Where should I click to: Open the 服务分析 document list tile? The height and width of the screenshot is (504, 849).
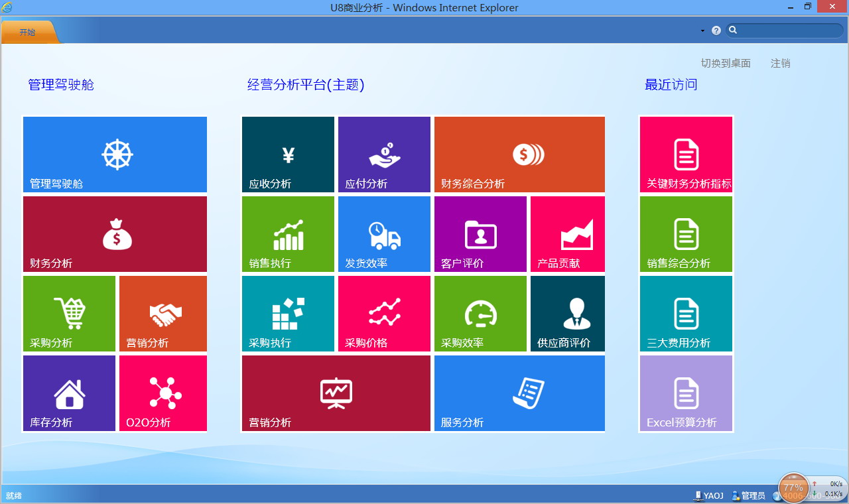click(x=519, y=393)
